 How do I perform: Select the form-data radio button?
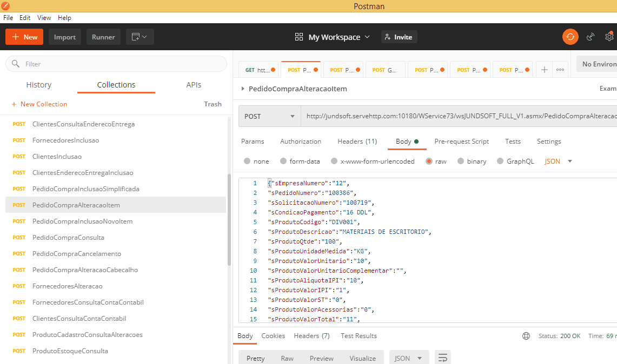coord(283,161)
